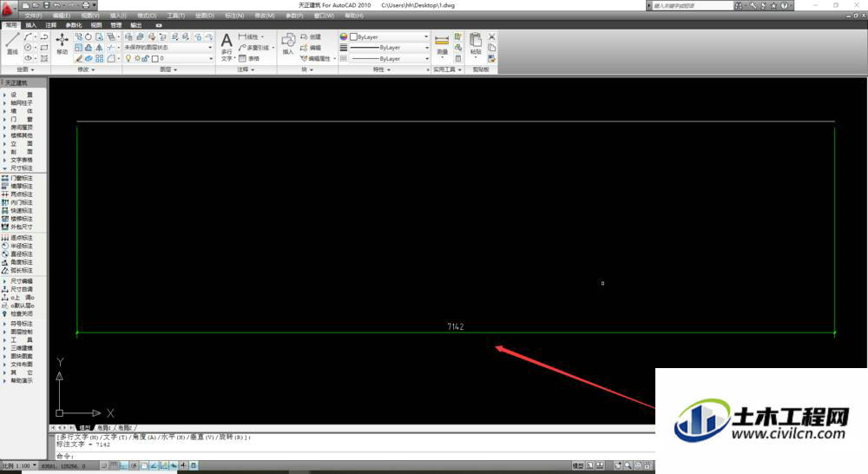Image resolution: width=868 pixels, height=474 pixels.
Task: Click the 命令 command line input
Action: [354, 457]
